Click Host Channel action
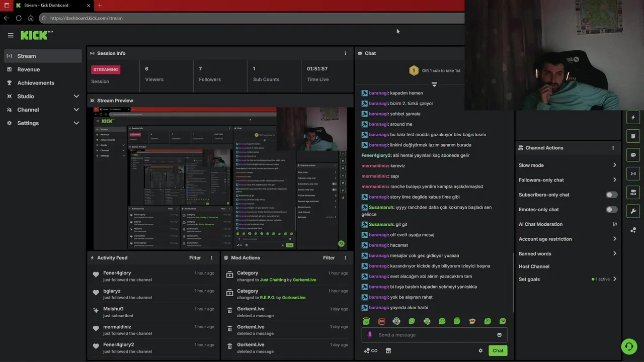Screen dimensions: 644x362 click(534, 266)
